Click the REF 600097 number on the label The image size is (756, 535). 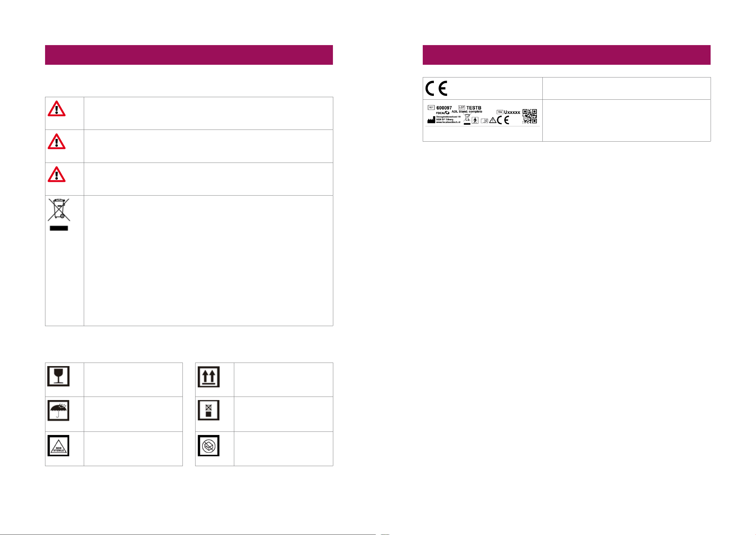440,108
